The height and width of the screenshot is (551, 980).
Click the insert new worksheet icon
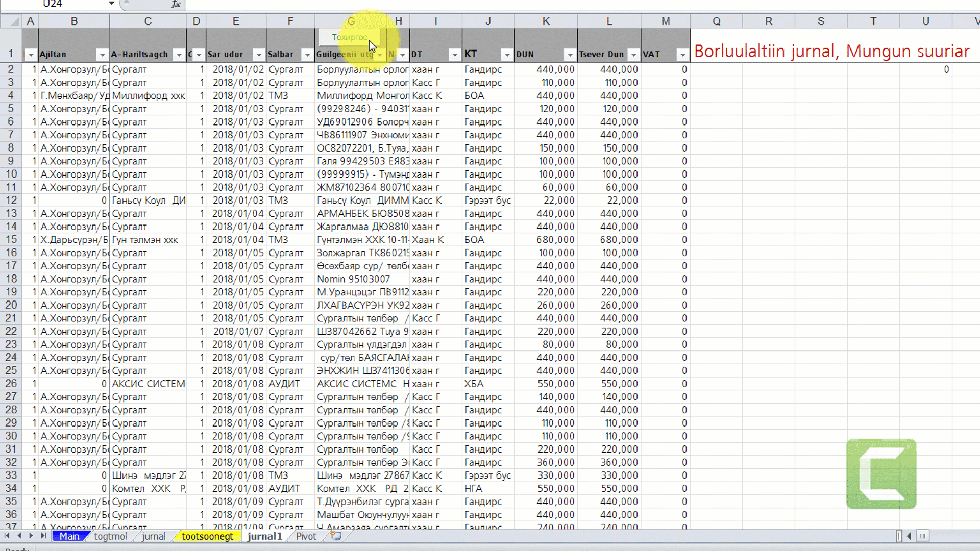point(336,536)
